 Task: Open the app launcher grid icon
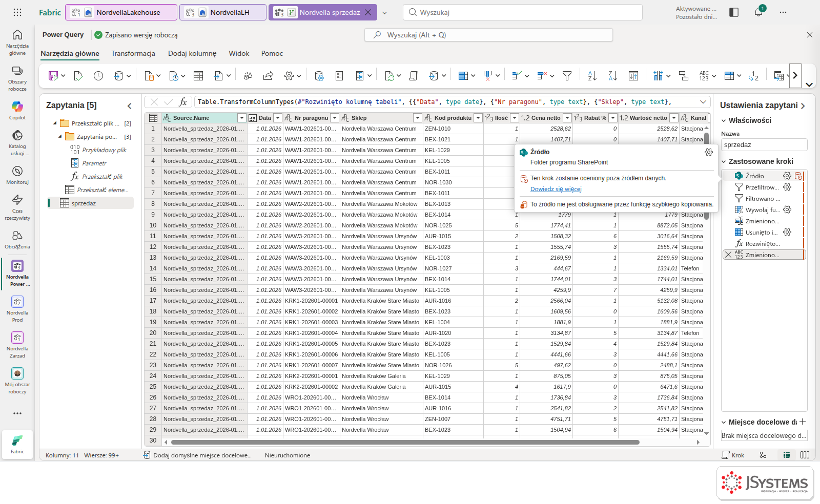coord(17,12)
